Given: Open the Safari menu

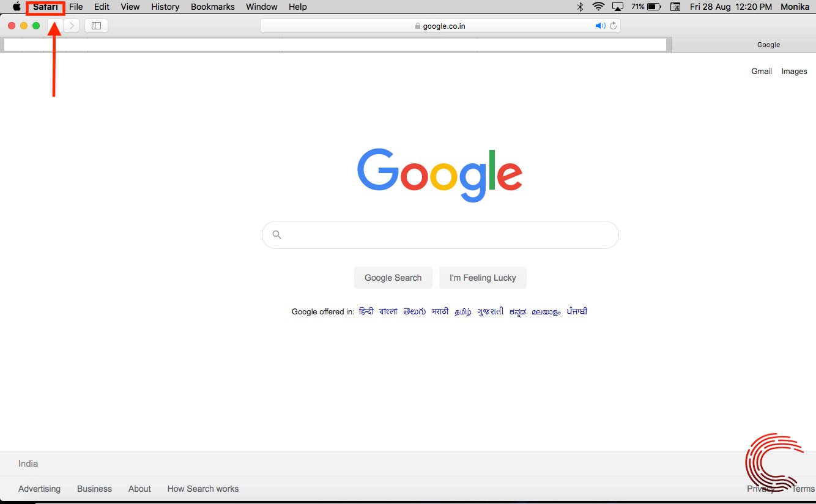Looking at the screenshot, I should tap(46, 7).
